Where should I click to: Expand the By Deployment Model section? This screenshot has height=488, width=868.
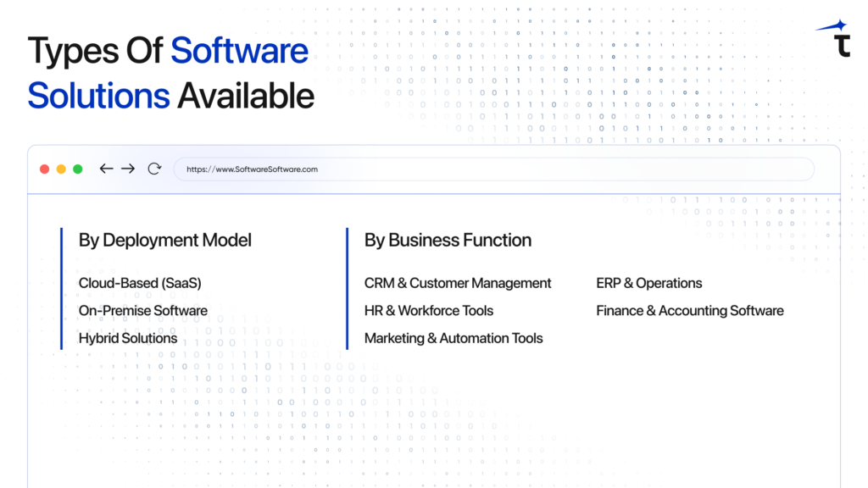point(164,241)
